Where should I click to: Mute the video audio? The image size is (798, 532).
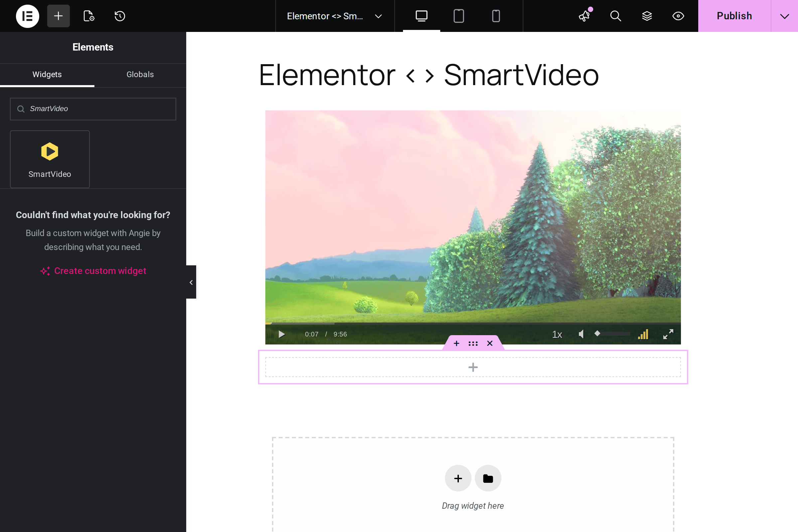point(581,334)
